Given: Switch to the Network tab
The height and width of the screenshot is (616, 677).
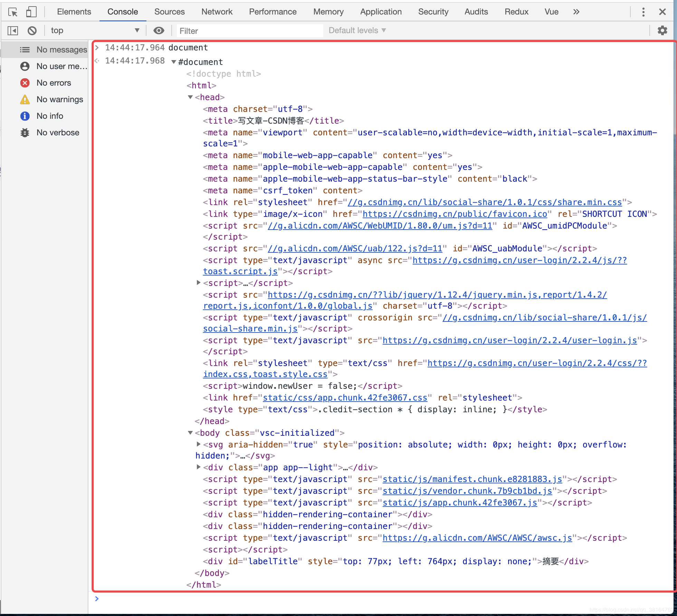Looking at the screenshot, I should pos(217,12).
